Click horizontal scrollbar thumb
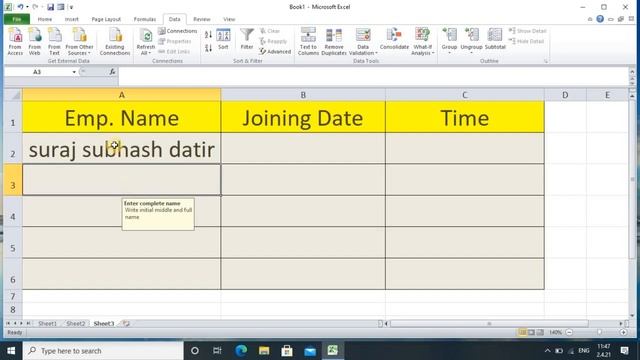Image resolution: width=640 pixels, height=360 pixels. coord(489,324)
